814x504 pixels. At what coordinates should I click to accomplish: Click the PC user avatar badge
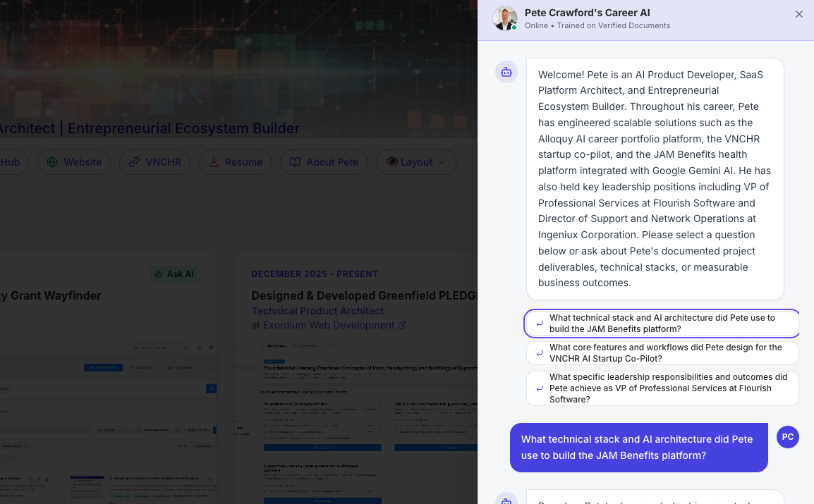tap(787, 437)
